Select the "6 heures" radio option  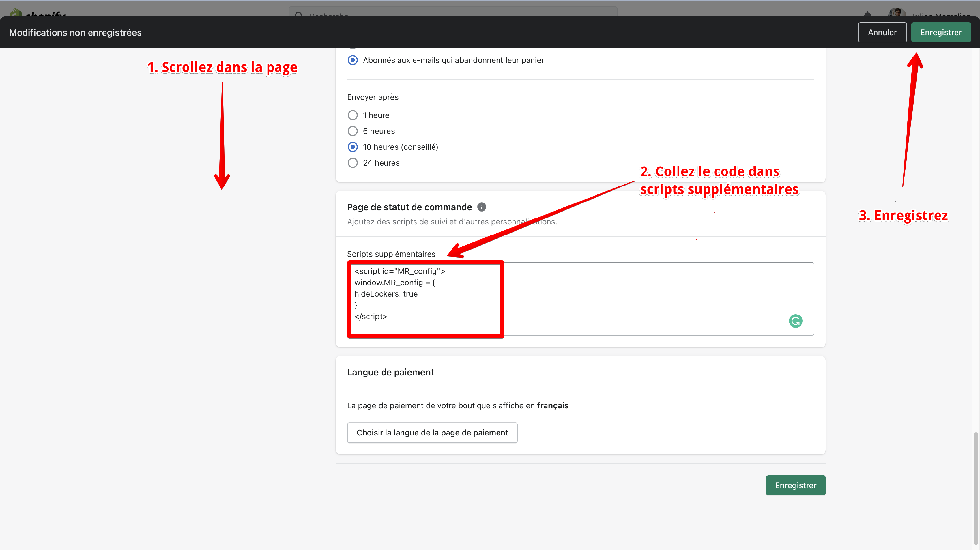(353, 131)
